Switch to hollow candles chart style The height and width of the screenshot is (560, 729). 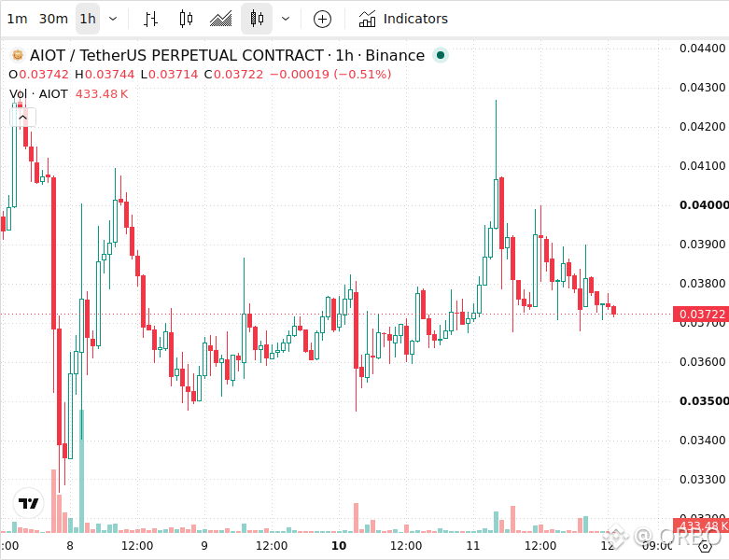click(x=186, y=19)
